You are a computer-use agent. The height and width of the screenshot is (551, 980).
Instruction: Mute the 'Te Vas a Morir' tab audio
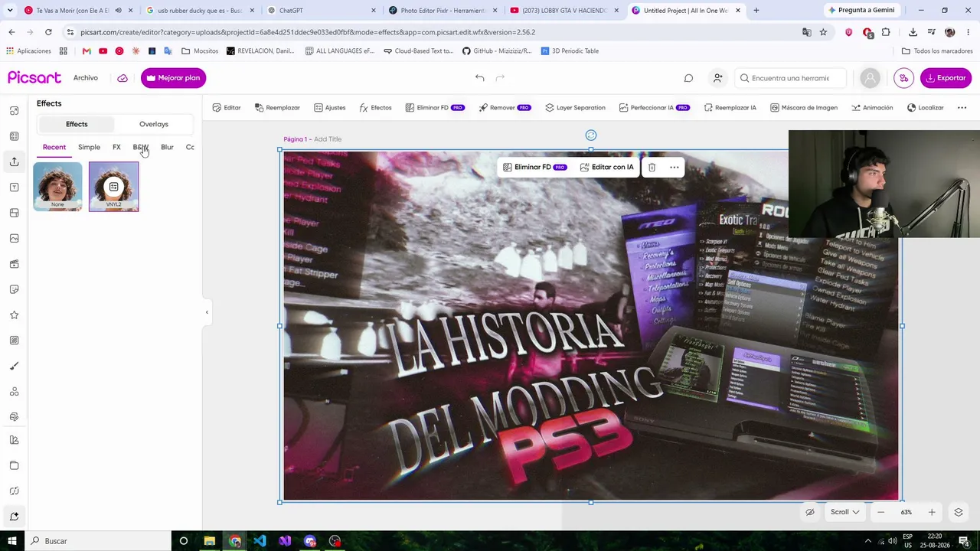point(118,11)
